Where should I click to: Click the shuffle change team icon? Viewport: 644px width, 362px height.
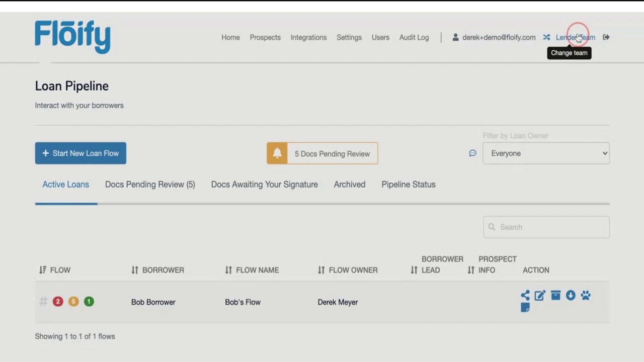[546, 37]
